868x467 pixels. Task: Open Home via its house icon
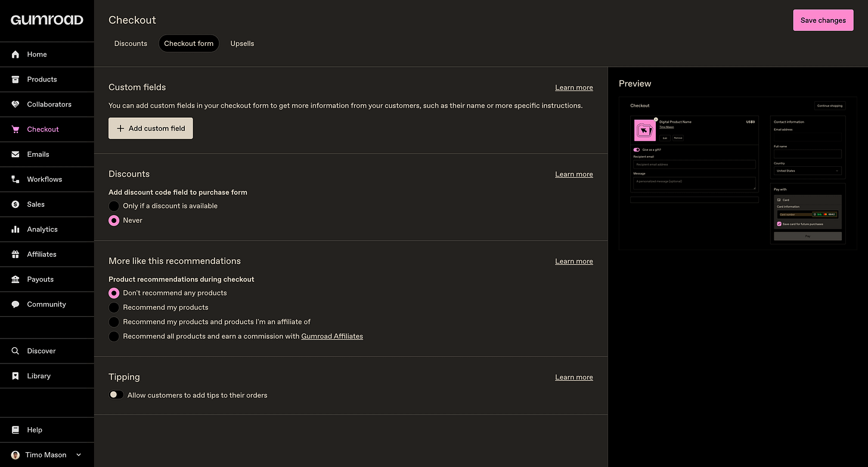pos(15,54)
